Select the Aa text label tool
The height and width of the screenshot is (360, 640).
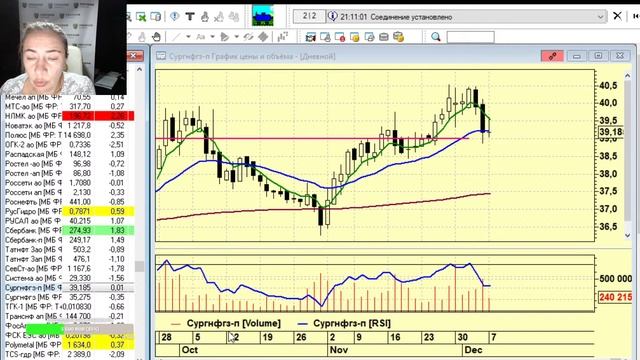(200, 37)
